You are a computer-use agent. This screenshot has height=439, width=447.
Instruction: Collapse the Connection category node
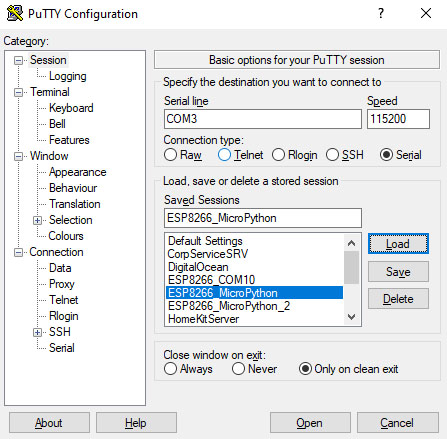(x=18, y=252)
